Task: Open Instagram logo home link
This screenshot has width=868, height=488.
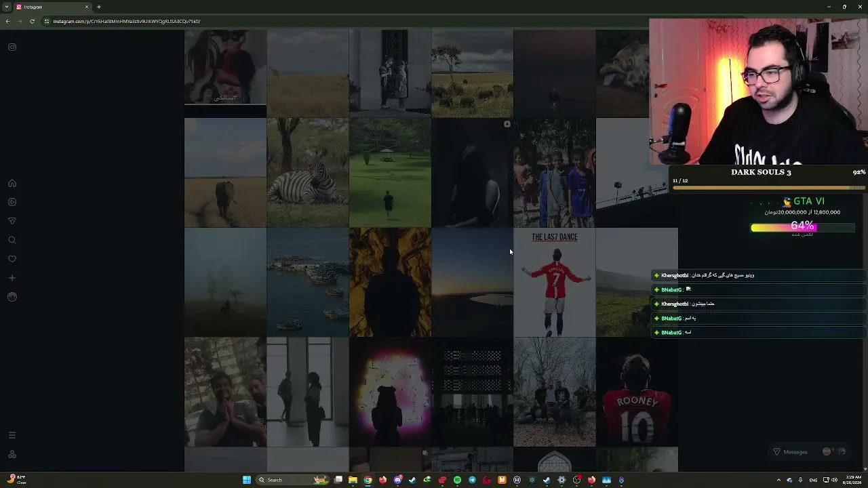Action: click(x=12, y=47)
